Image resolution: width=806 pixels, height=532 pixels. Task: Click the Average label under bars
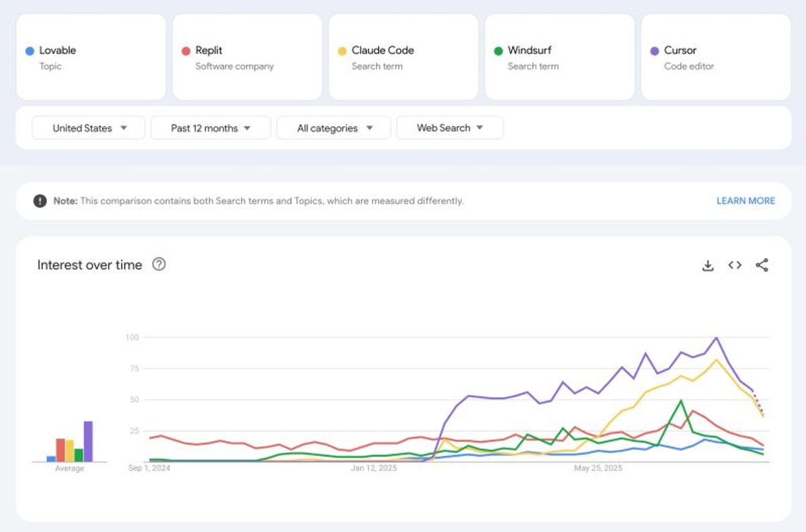70,468
